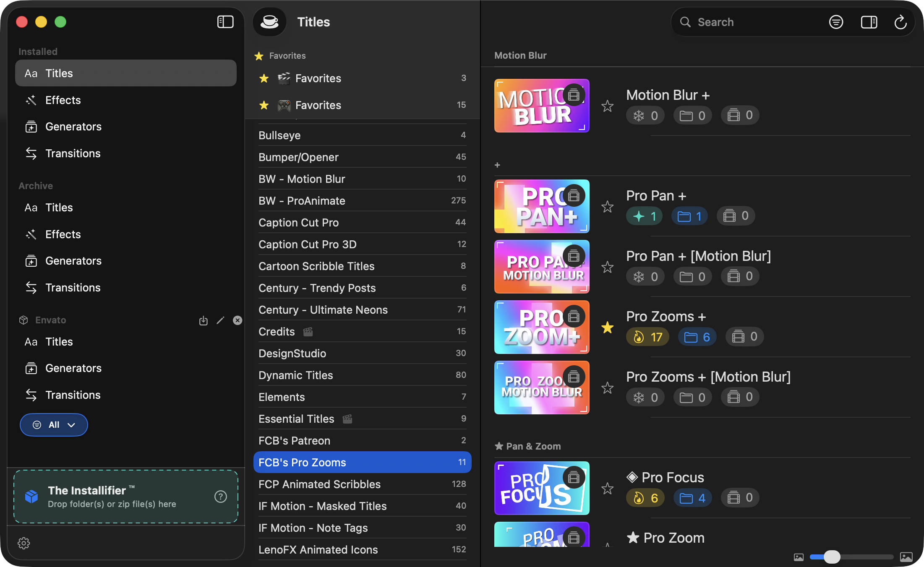The width and height of the screenshot is (924, 567).
Task: Open the filter menu next to the search bar
Action: (836, 22)
